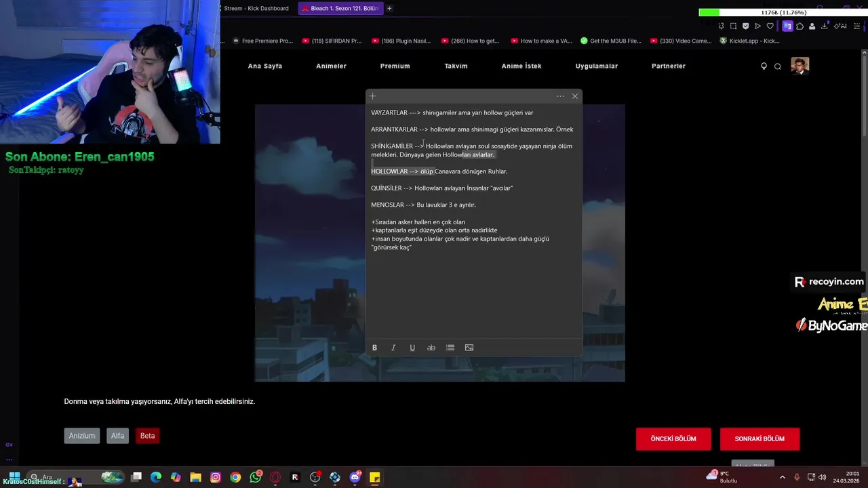
Task: Open the browser downloads icon
Action: [x=825, y=26]
